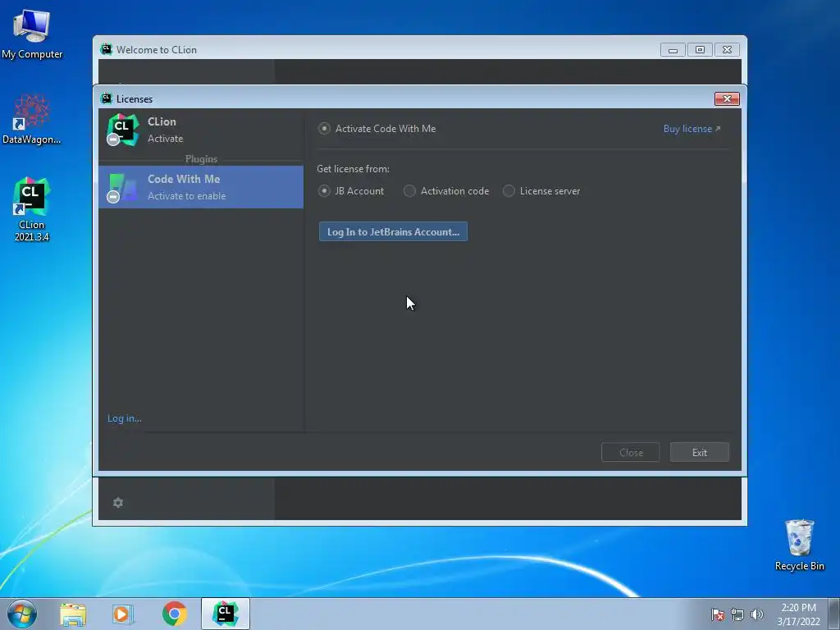Image resolution: width=840 pixels, height=630 pixels.
Task: Click the clock showing 2:20 PM
Action: [798, 614]
